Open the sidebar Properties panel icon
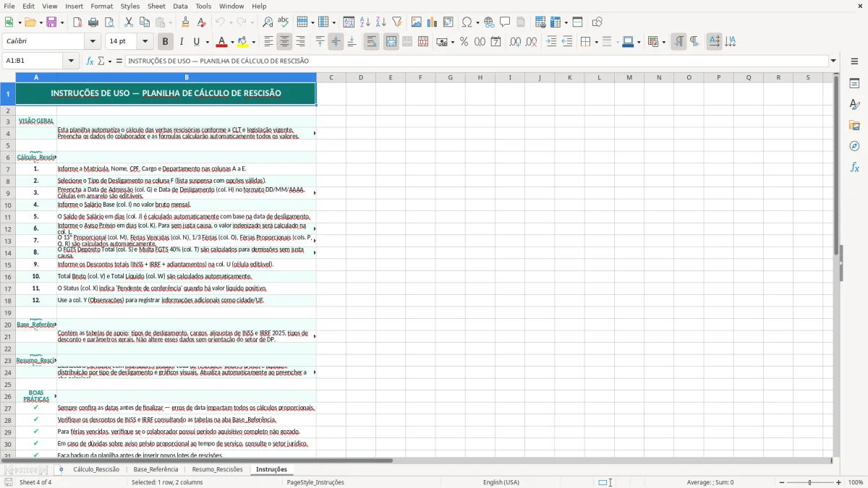 point(854,84)
